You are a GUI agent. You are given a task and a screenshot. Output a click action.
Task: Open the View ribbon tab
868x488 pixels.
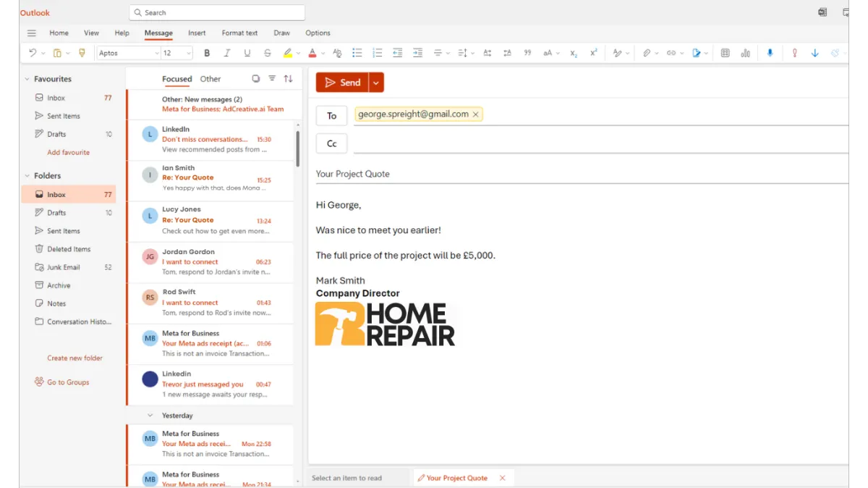[91, 33]
